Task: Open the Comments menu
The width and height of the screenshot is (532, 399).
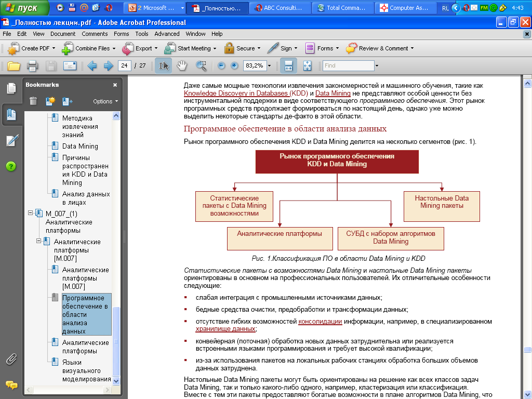Action: pyautogui.click(x=95, y=34)
